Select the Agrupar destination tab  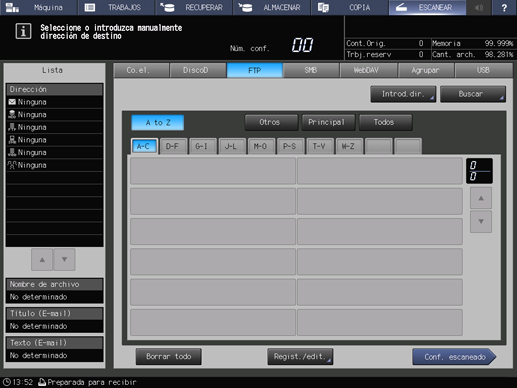click(x=426, y=70)
